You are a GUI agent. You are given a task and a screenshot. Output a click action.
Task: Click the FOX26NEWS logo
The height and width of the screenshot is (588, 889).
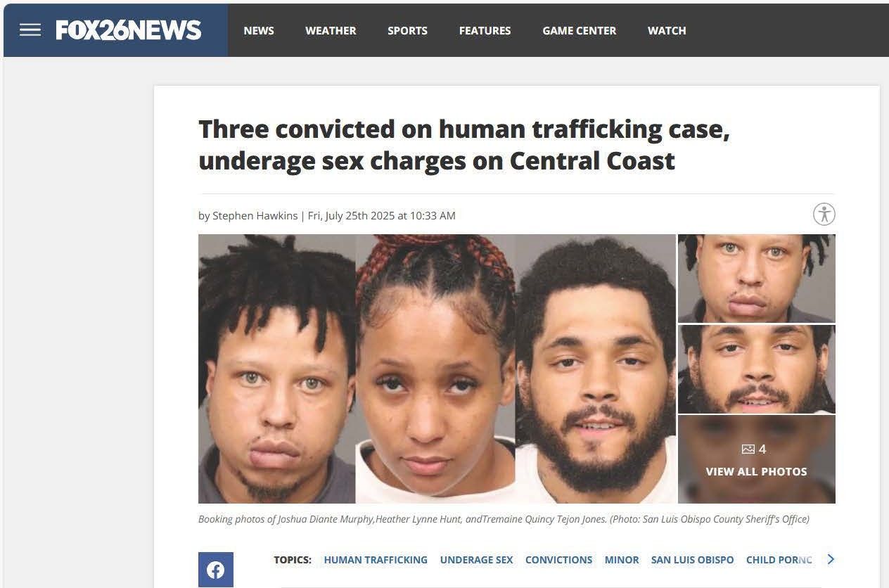point(129,30)
